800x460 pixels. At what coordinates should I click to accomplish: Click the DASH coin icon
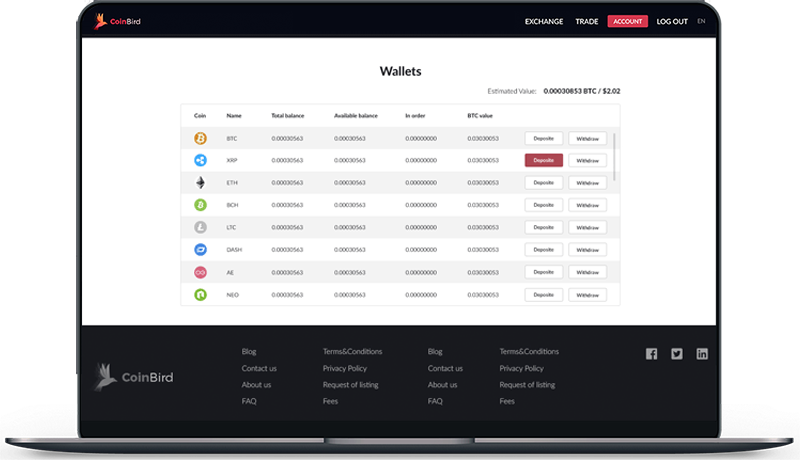pos(200,250)
